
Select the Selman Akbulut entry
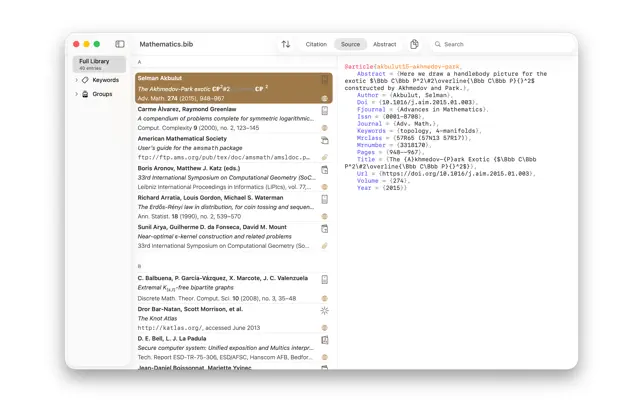(x=233, y=88)
